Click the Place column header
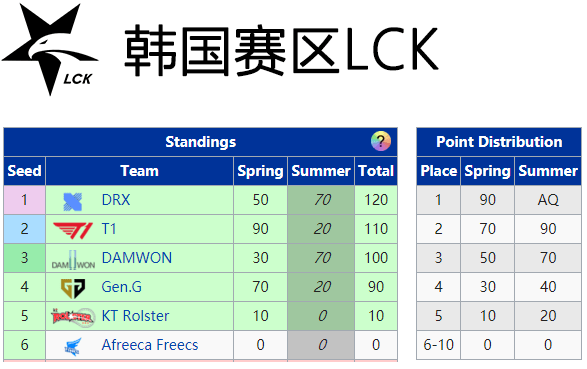587x369 pixels. [x=438, y=171]
